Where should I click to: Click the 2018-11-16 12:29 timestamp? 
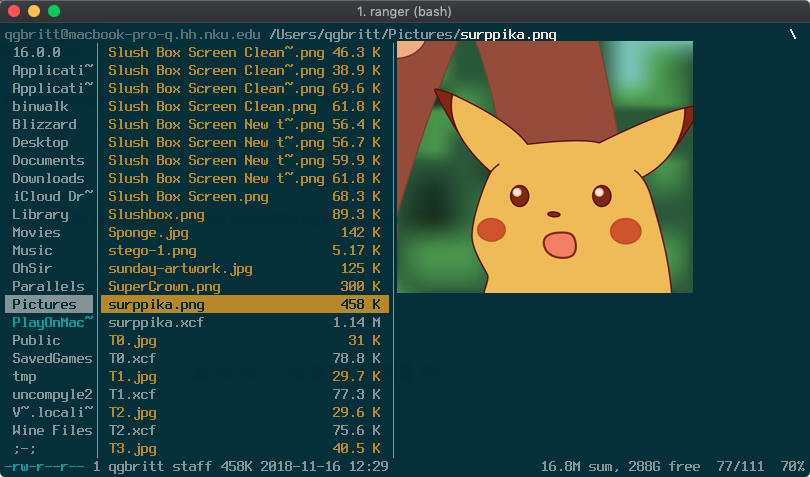click(324, 466)
